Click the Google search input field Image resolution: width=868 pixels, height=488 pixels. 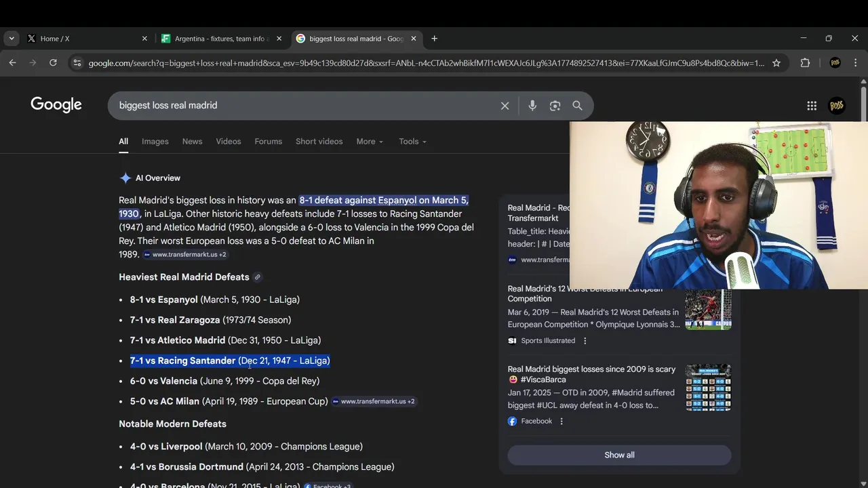pyautogui.click(x=305, y=106)
